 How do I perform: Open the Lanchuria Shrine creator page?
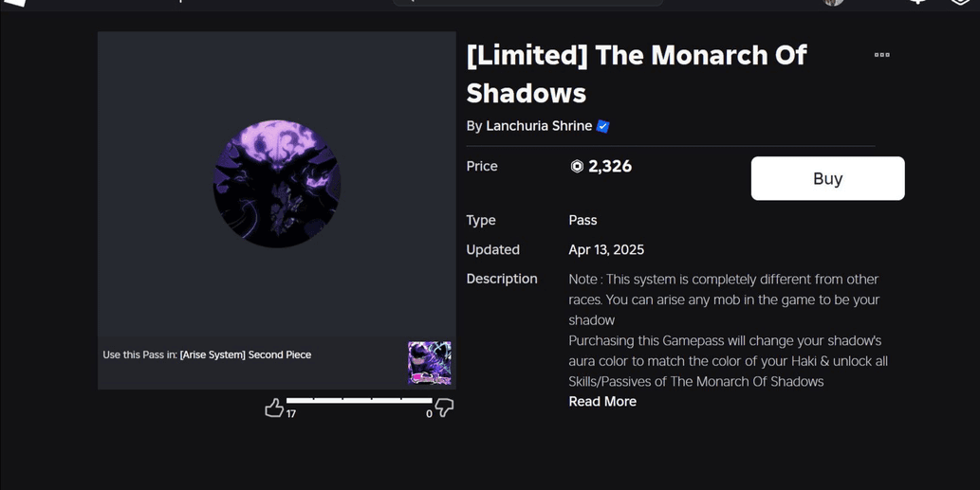tap(539, 126)
